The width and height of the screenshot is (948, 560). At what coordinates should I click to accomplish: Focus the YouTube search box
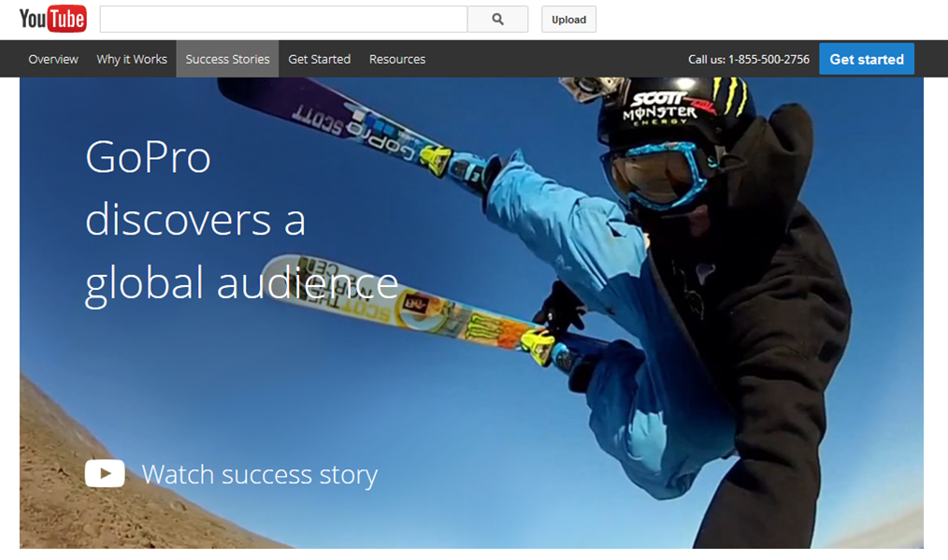pyautogui.click(x=283, y=20)
